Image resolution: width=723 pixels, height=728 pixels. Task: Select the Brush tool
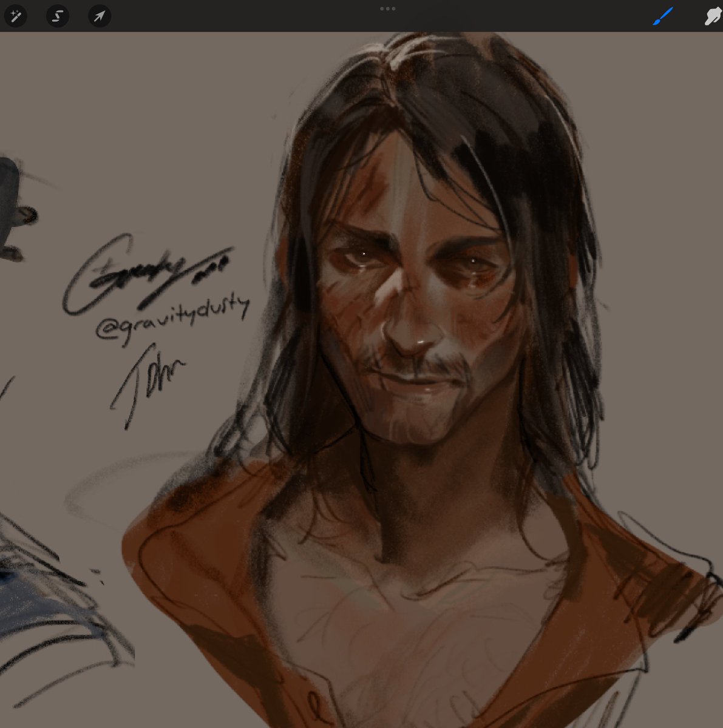coord(664,16)
